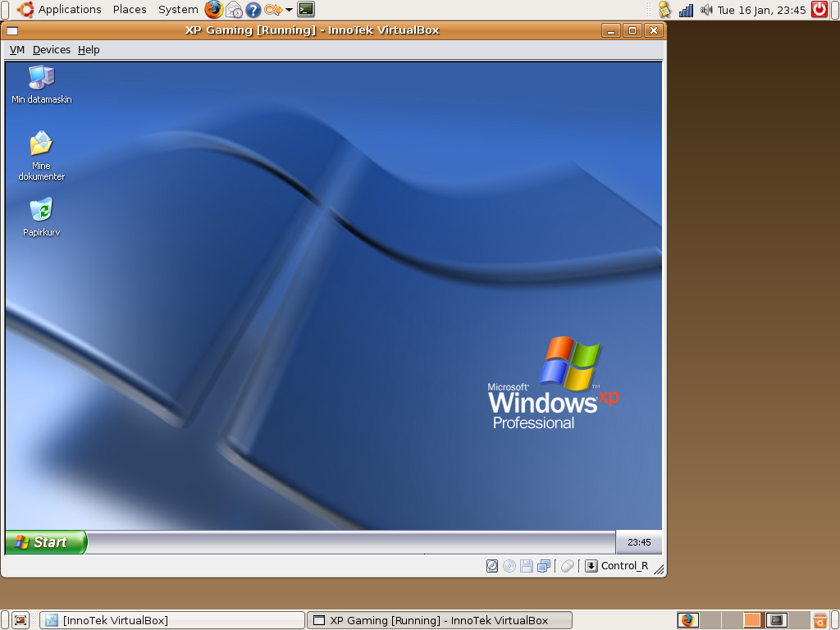The height and width of the screenshot is (630, 840).
Task: Click the Windows XP Start button
Action: click(46, 542)
